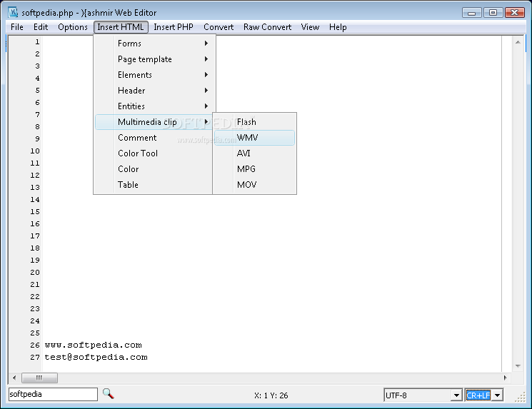Click horizontal scrollbar thumb

(39, 378)
